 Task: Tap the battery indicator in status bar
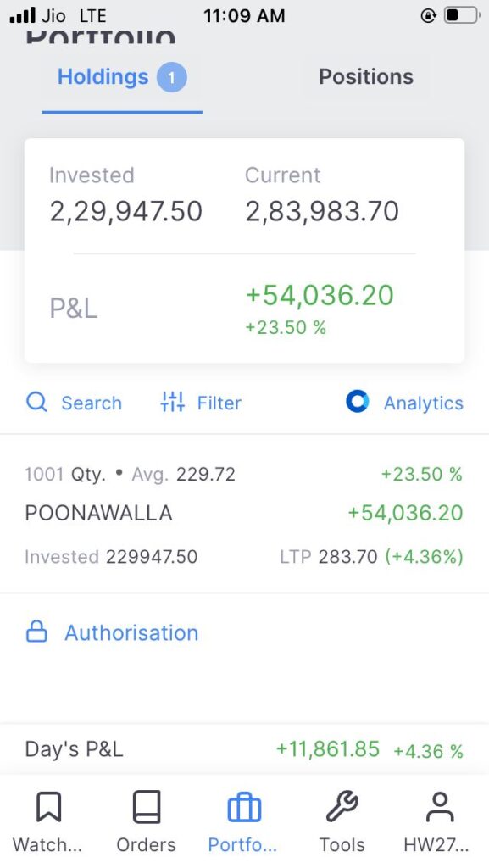462,15
